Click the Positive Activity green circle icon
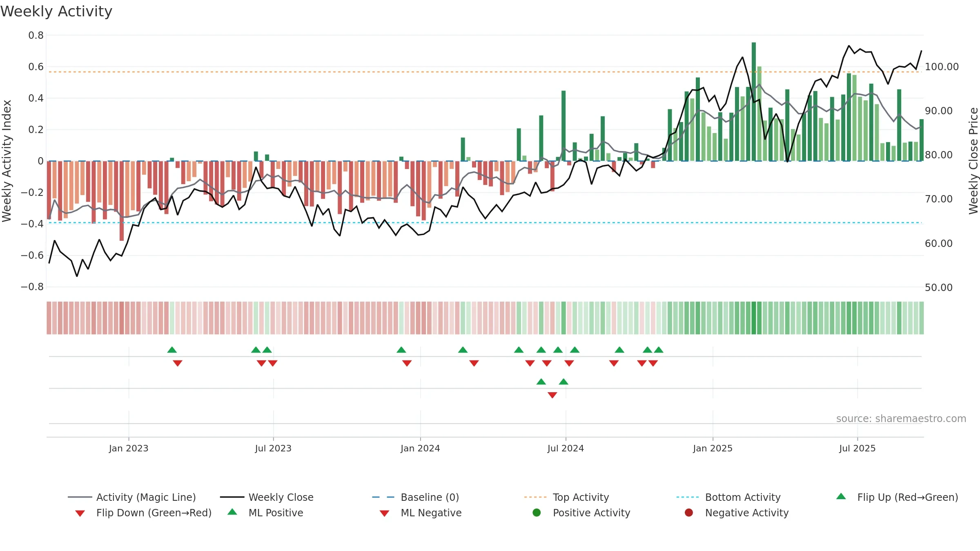980x551 pixels. 537,513
